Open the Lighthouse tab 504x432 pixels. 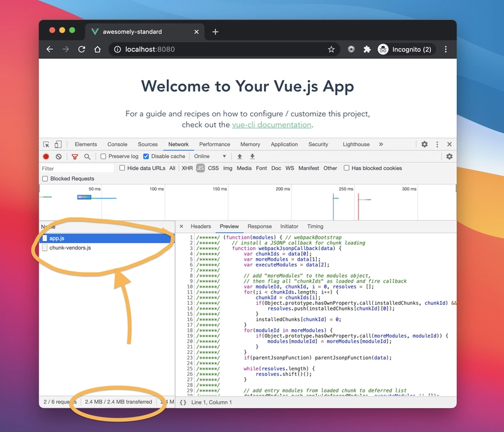click(356, 144)
